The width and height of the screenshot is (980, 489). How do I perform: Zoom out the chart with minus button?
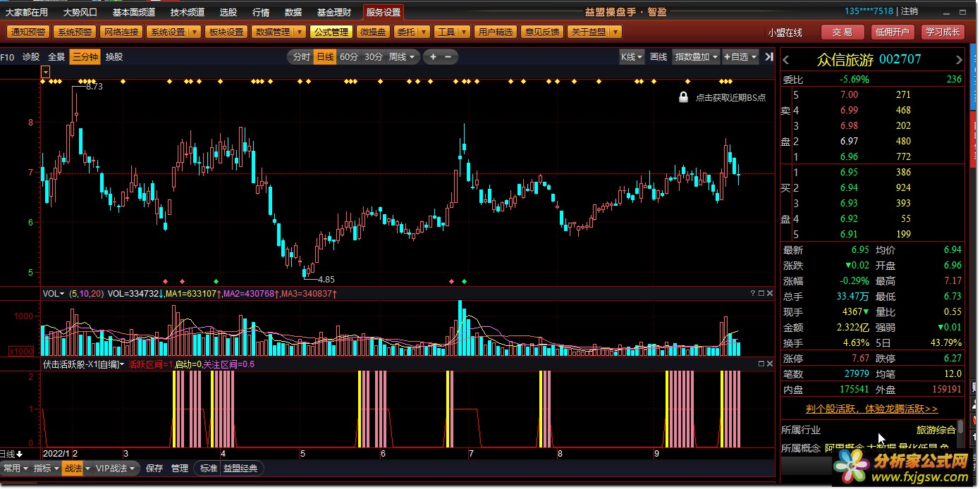click(448, 57)
